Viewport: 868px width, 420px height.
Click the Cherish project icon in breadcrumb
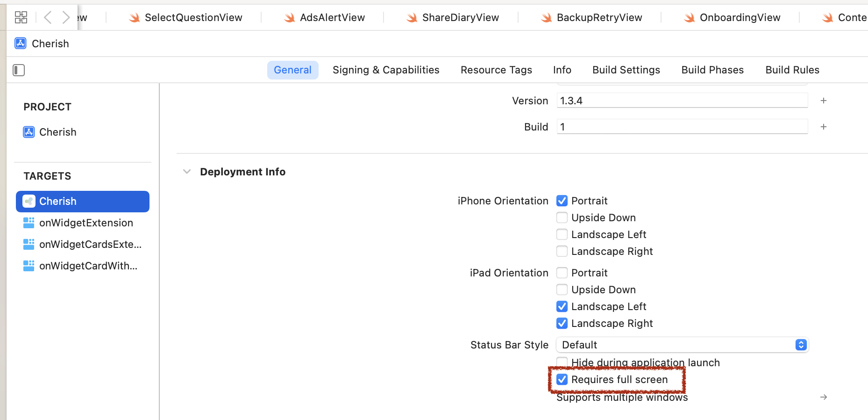click(21, 43)
